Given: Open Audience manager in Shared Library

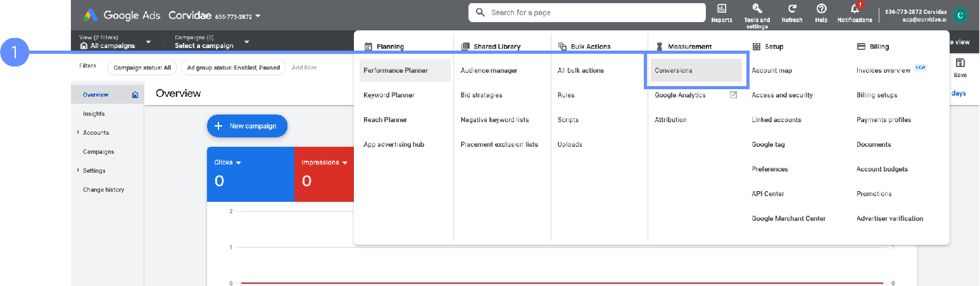Looking at the screenshot, I should (489, 70).
